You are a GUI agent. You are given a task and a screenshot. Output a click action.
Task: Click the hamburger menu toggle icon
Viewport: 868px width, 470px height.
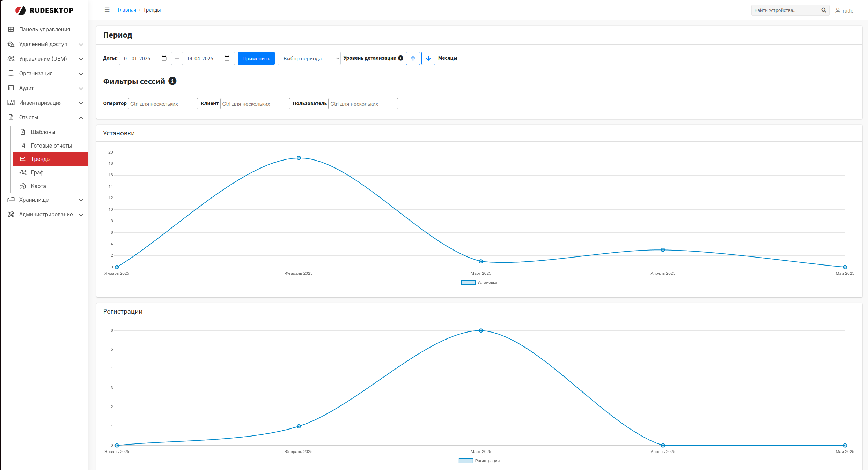click(107, 10)
